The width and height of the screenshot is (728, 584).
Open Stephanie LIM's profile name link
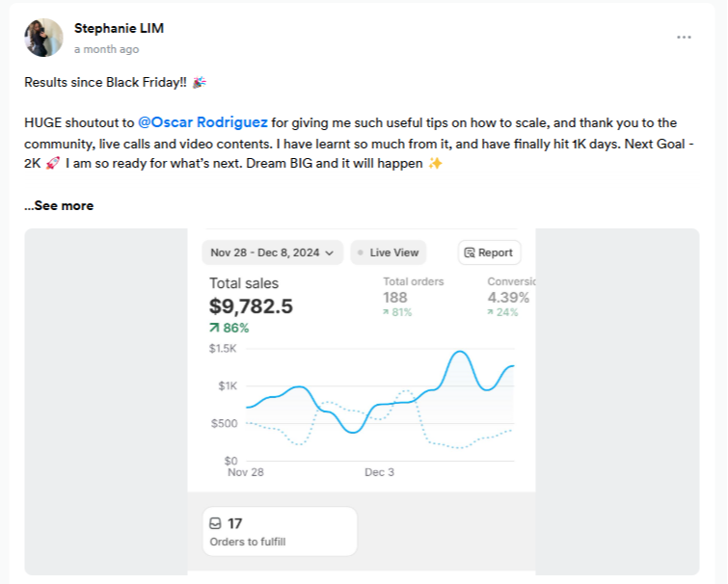pos(119,28)
